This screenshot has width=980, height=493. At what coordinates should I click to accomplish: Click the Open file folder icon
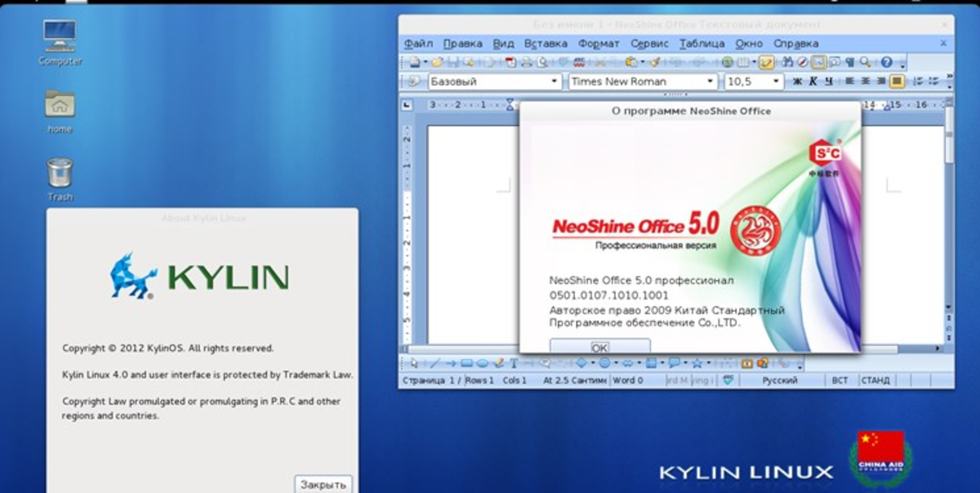[x=437, y=62]
